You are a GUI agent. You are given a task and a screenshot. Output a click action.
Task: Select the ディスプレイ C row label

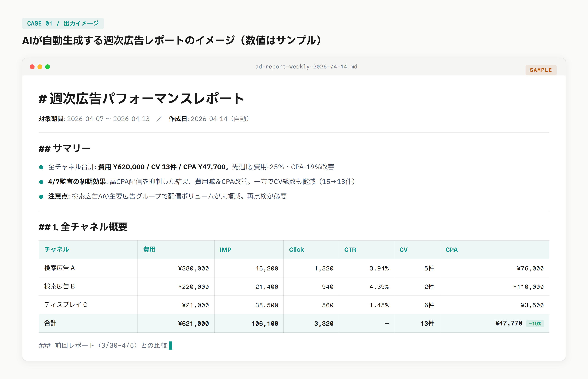(x=66, y=305)
